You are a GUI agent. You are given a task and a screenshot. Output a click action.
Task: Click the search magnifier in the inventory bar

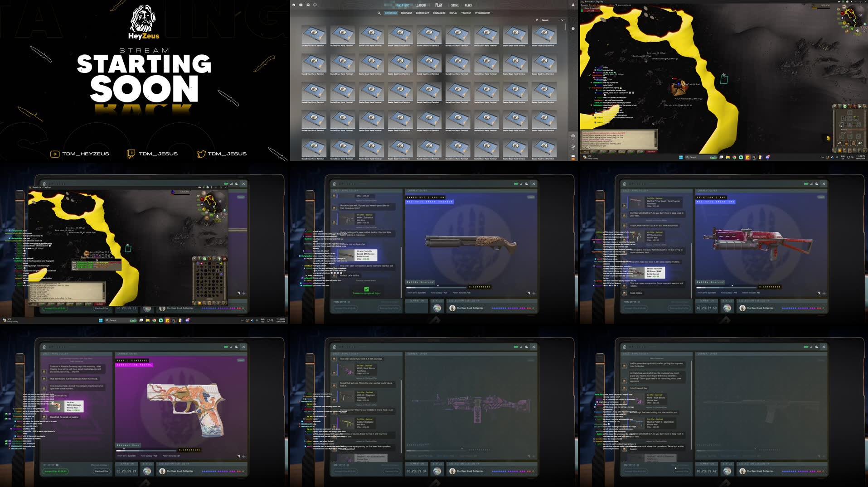(379, 13)
